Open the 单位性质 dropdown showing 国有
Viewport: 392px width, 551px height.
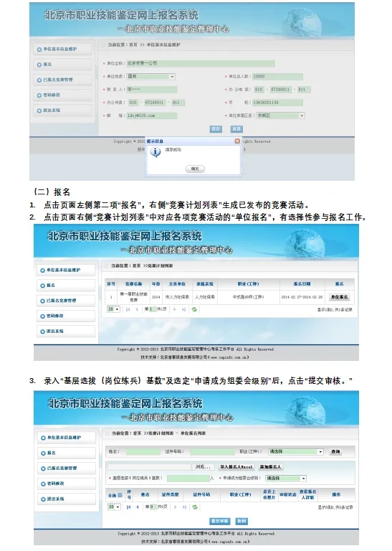tap(151, 76)
